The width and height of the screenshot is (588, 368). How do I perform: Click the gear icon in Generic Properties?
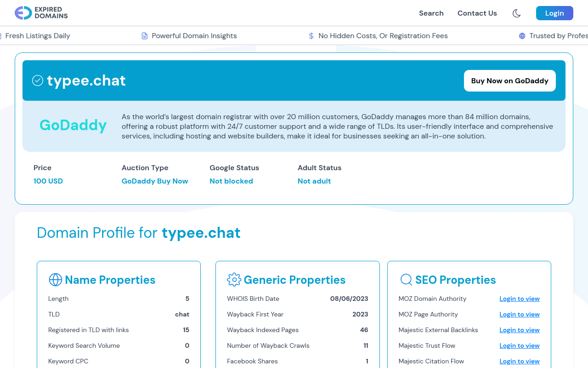[234, 280]
